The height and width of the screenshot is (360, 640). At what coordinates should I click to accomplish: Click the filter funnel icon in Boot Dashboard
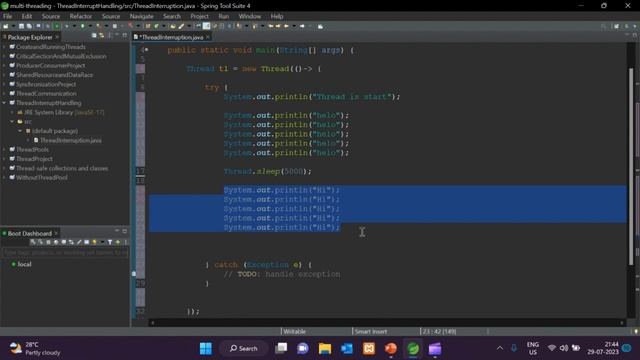110,242
